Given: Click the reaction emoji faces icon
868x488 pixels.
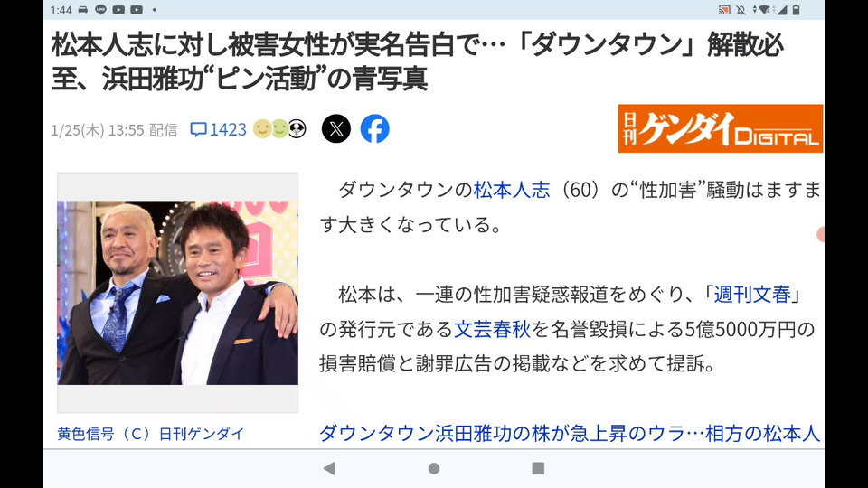Looking at the screenshot, I should (279, 129).
